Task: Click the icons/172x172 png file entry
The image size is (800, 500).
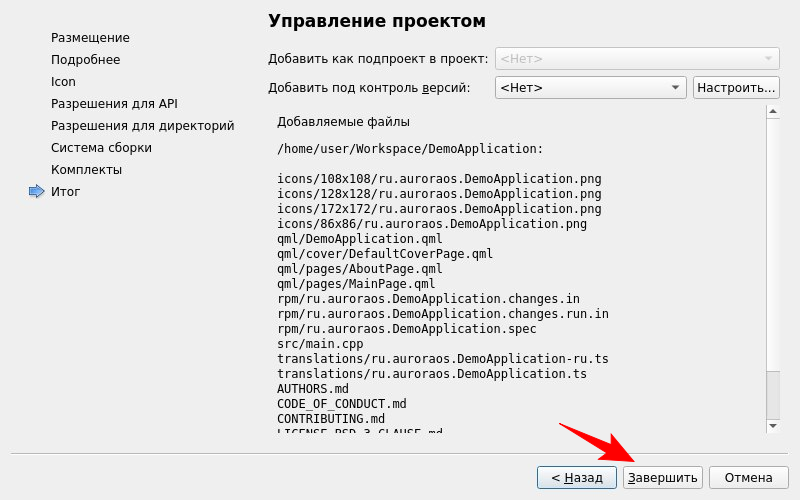Action: (x=439, y=209)
